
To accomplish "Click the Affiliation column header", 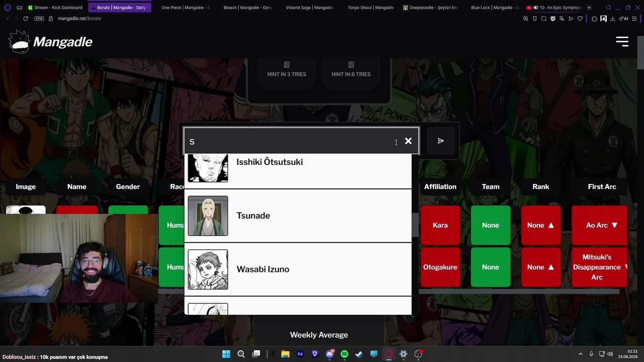I will coord(440,187).
